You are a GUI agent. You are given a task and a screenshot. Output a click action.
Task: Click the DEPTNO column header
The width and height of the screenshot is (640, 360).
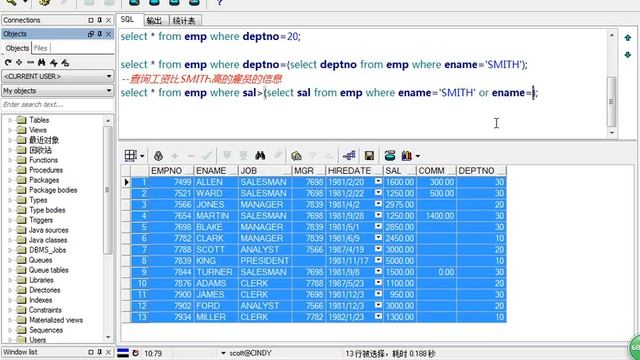click(x=481, y=171)
